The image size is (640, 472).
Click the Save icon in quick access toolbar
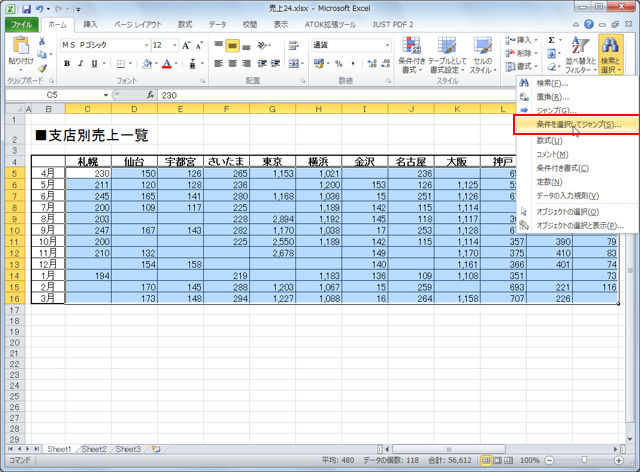point(27,8)
